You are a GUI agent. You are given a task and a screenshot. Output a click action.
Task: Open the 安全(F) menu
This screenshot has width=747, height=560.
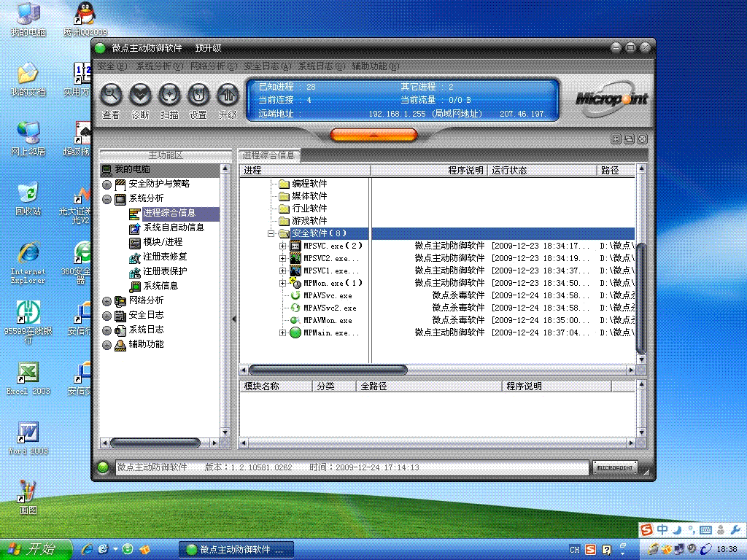pyautogui.click(x=112, y=66)
